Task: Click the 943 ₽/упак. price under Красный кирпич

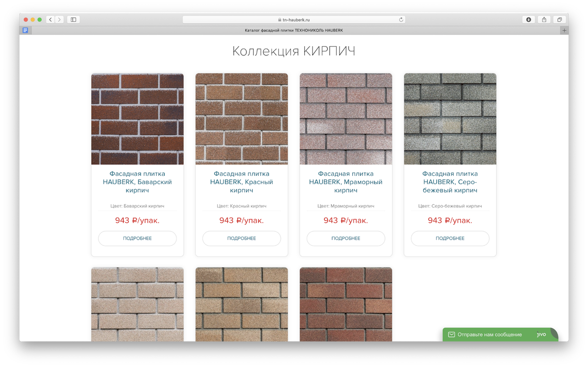Action: point(242,220)
